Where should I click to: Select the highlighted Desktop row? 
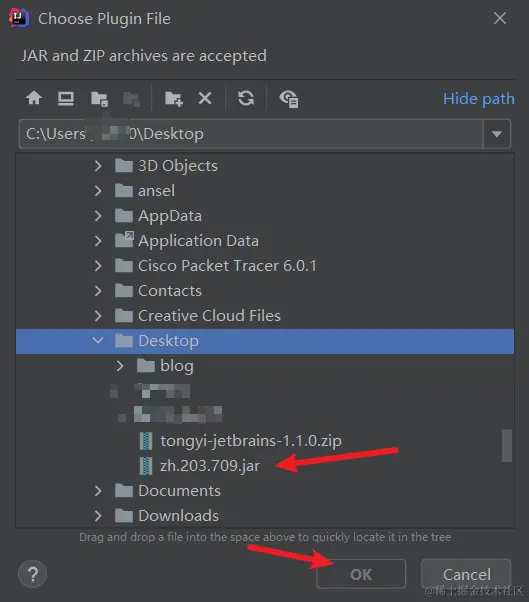click(x=265, y=341)
